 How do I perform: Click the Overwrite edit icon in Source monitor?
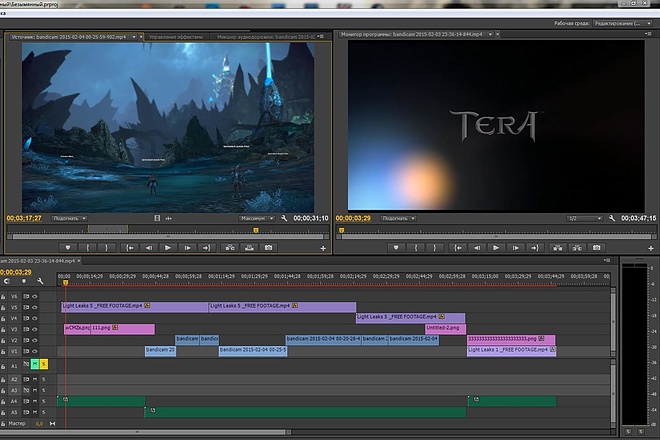[249, 248]
